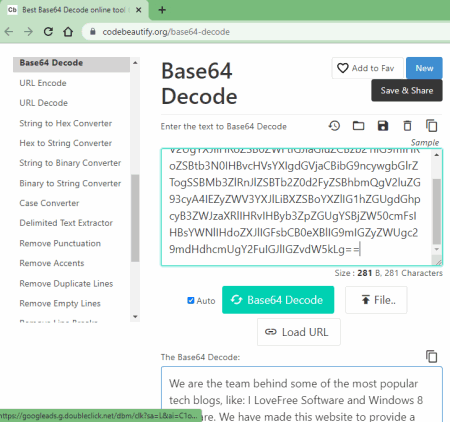Open Delimited Text Extractor
The image size is (450, 422).
click(x=66, y=223)
